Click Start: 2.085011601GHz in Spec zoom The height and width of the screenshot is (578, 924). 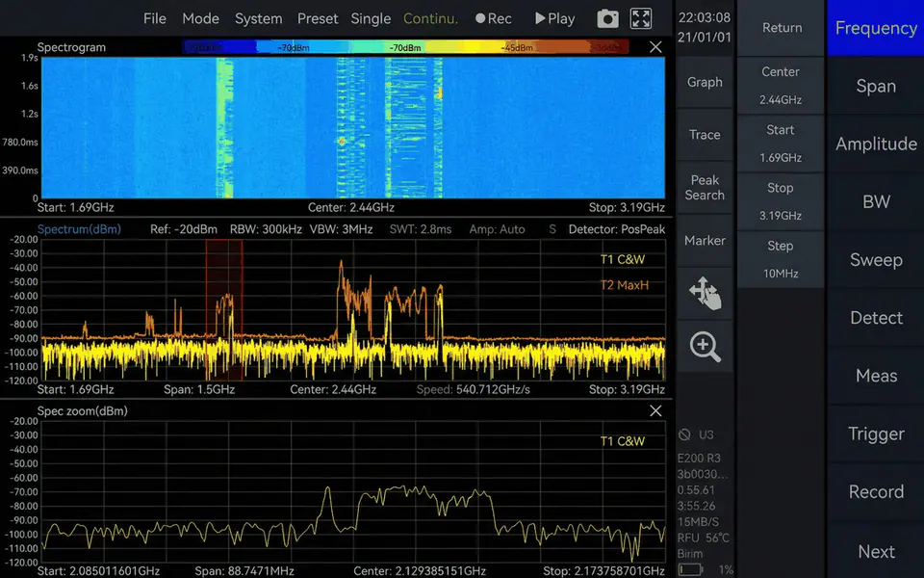click(x=98, y=571)
